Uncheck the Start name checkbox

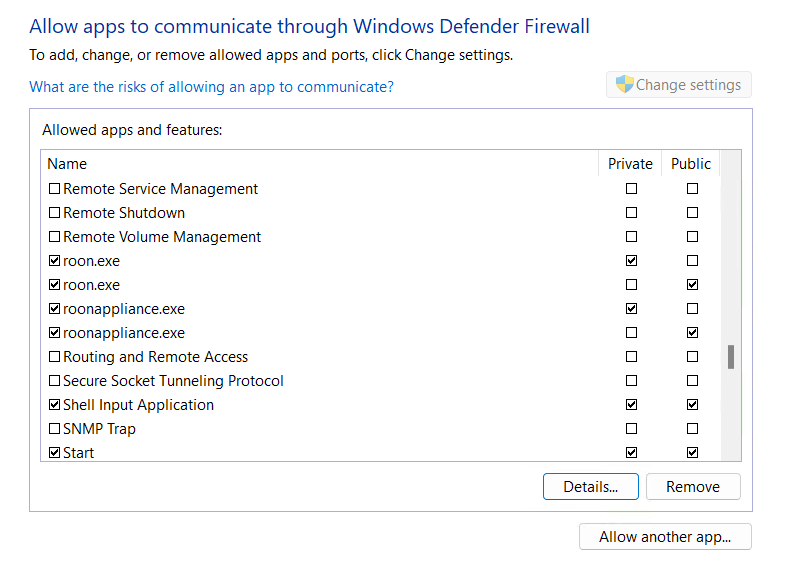tap(54, 453)
